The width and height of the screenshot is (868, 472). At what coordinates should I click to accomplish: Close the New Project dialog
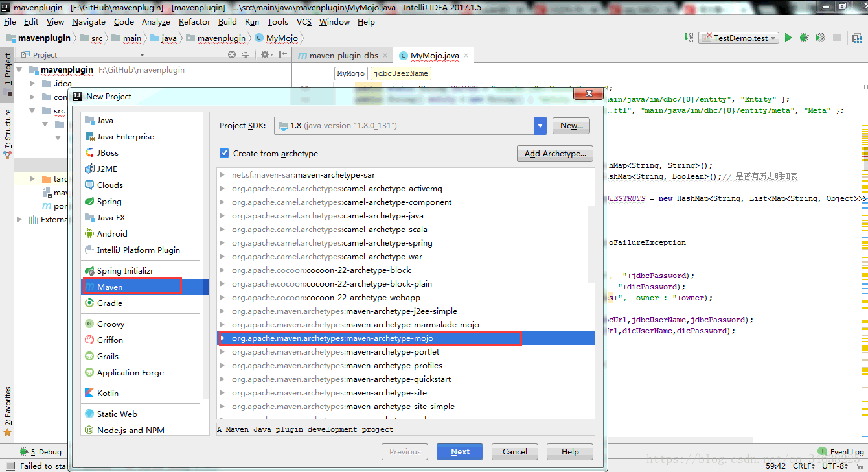coord(589,95)
